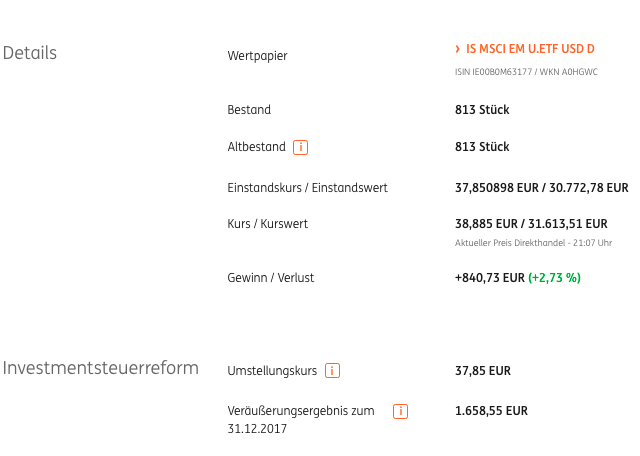The height and width of the screenshot is (456, 640).
Task: Click the Kurs / Kurswert label
Action: [x=267, y=224]
